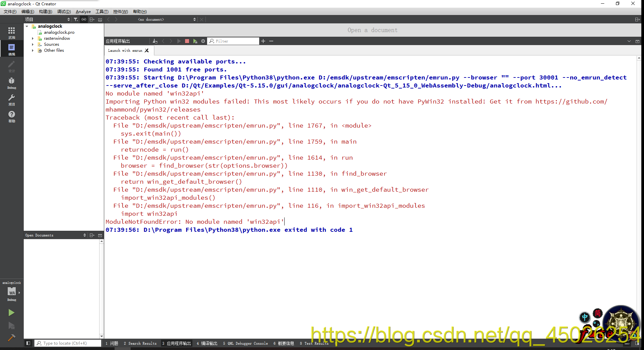Viewport: 644px width, 350px height.
Task: Click the 'Type to locate' search field
Action: click(67, 343)
